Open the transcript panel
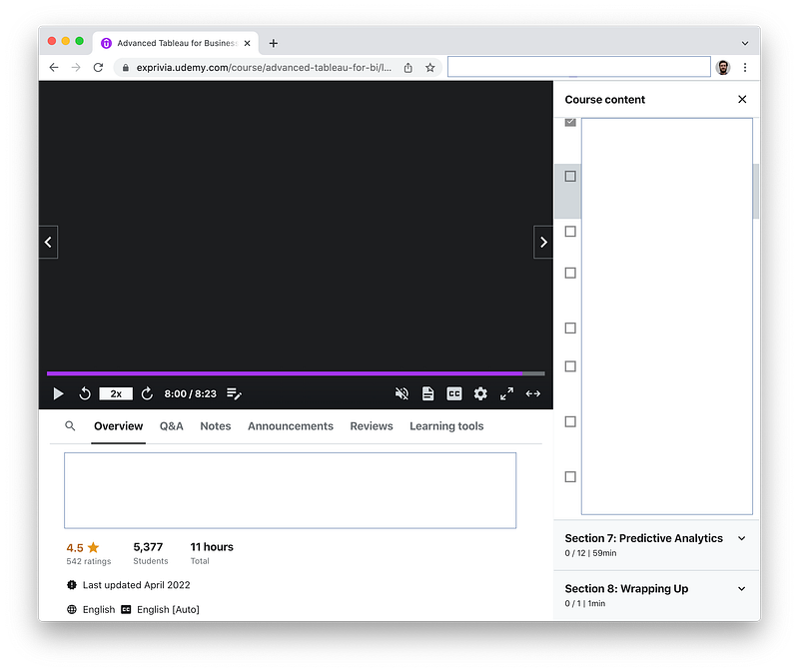799x672 pixels. point(428,393)
